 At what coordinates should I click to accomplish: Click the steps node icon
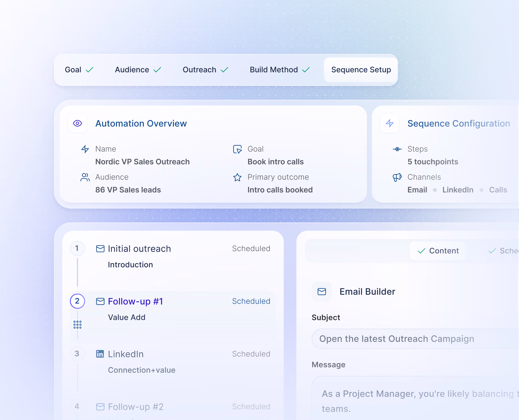click(x=397, y=149)
